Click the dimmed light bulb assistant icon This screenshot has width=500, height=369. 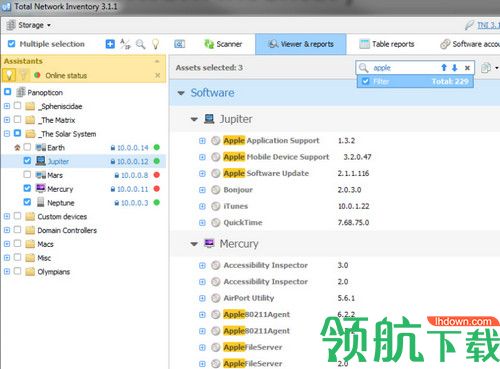(x=24, y=75)
